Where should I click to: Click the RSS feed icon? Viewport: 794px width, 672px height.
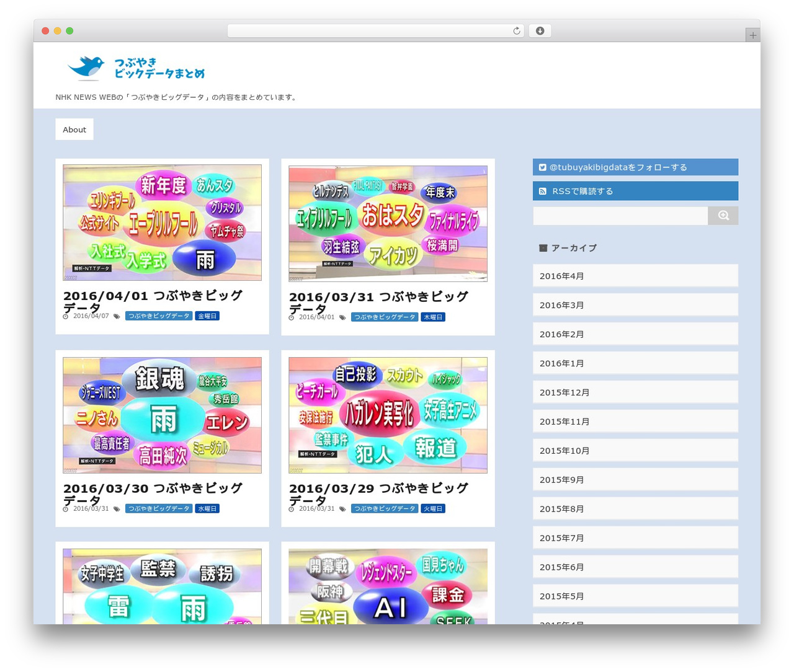click(543, 192)
